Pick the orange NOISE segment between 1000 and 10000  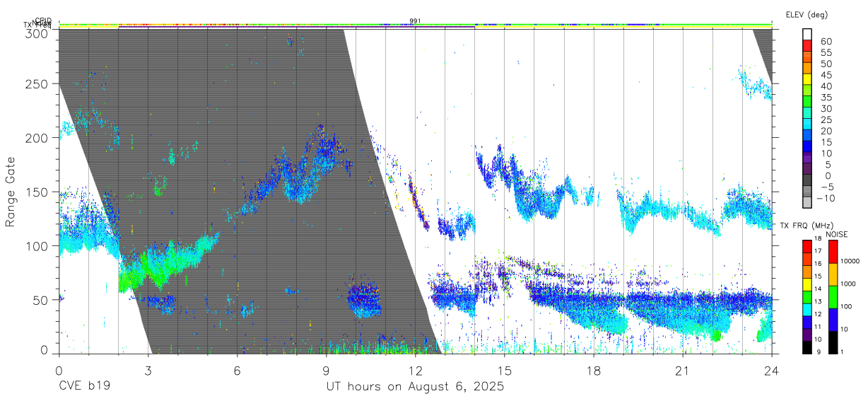833,274
